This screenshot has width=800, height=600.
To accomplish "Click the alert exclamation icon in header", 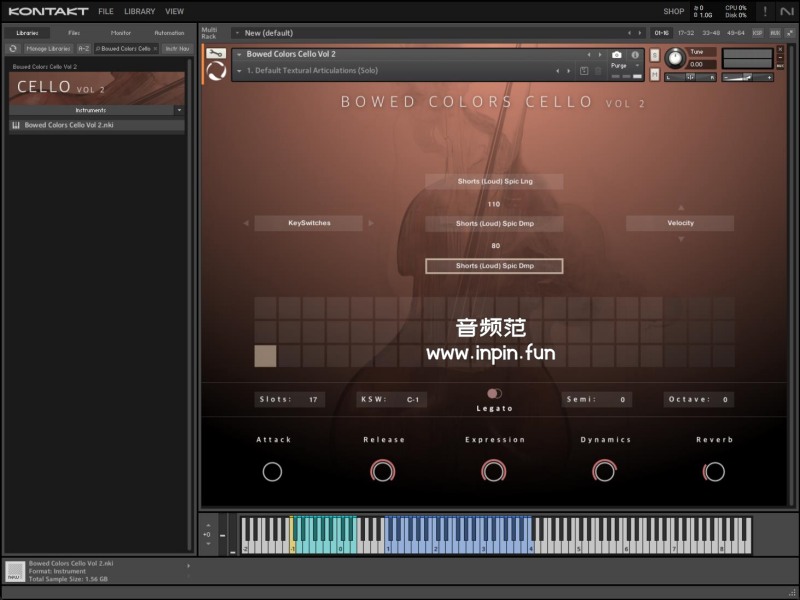I will pyautogui.click(x=764, y=11).
